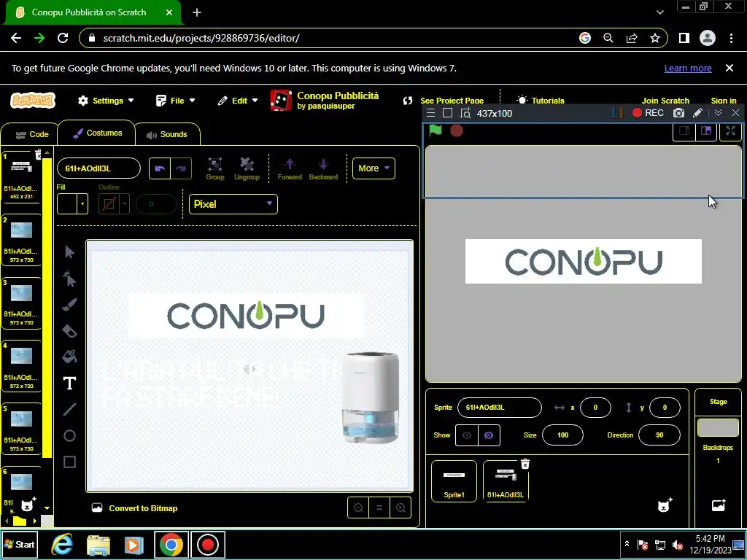Open the recorder hamburger menu
Image resolution: width=747 pixels, height=560 pixels.
pos(430,113)
